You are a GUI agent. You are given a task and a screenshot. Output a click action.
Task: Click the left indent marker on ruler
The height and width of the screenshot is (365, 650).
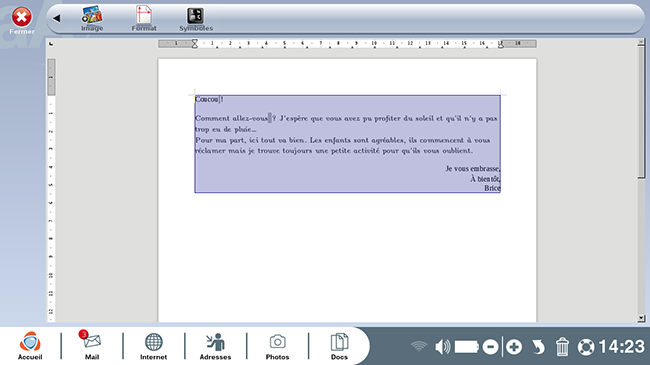pyautogui.click(x=194, y=44)
